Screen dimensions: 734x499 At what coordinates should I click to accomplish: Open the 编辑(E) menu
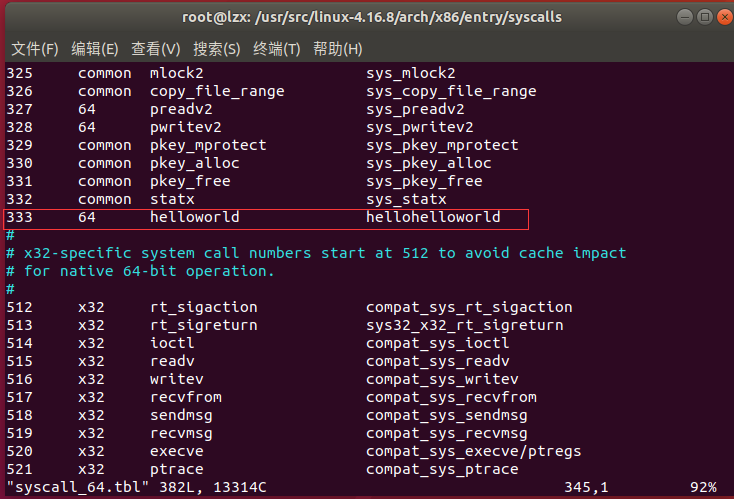coord(95,49)
